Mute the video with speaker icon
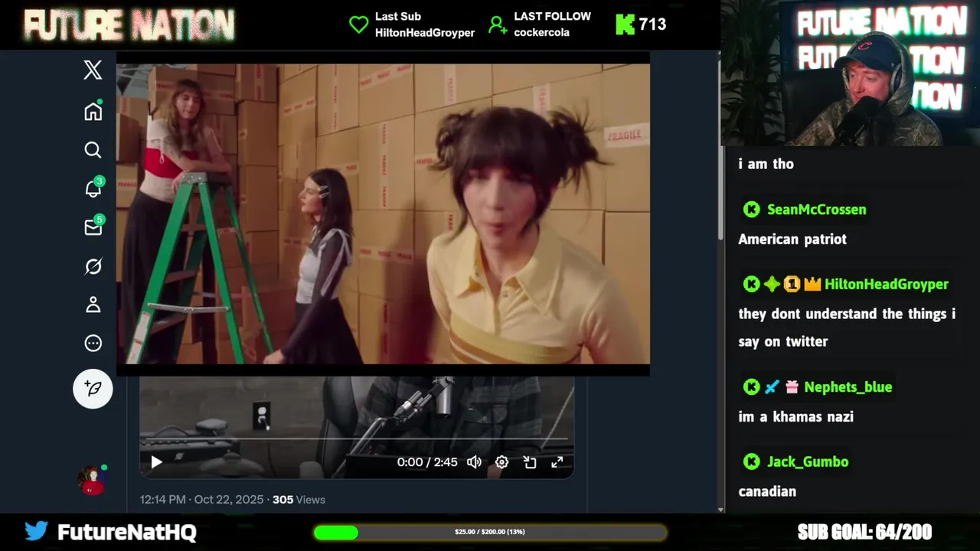 click(475, 461)
